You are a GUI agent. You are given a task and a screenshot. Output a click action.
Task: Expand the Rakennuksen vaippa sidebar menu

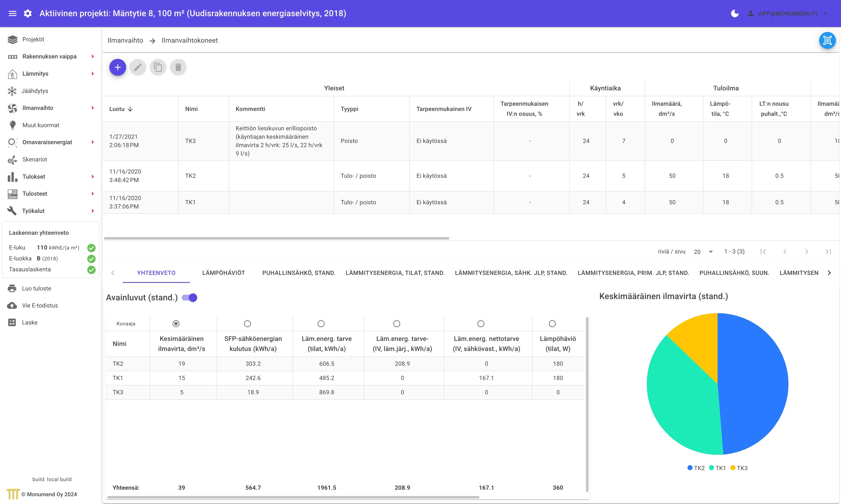pos(50,56)
